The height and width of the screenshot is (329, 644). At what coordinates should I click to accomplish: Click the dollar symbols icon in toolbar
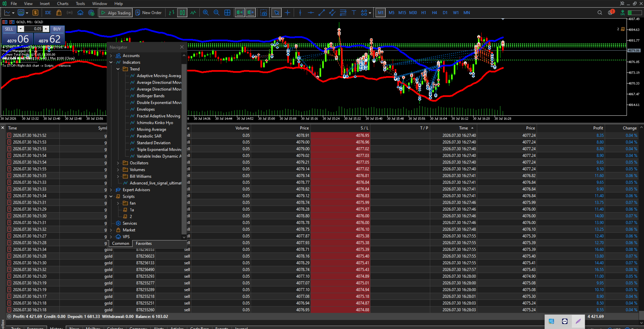35,13
